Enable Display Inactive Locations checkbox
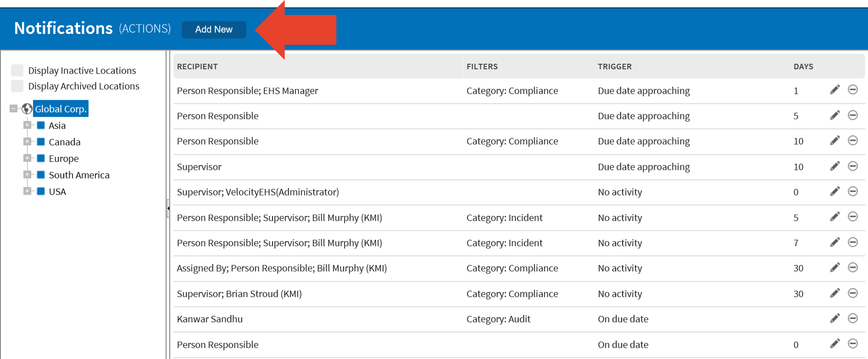Screen dimensions: 868x359 (x=17, y=70)
